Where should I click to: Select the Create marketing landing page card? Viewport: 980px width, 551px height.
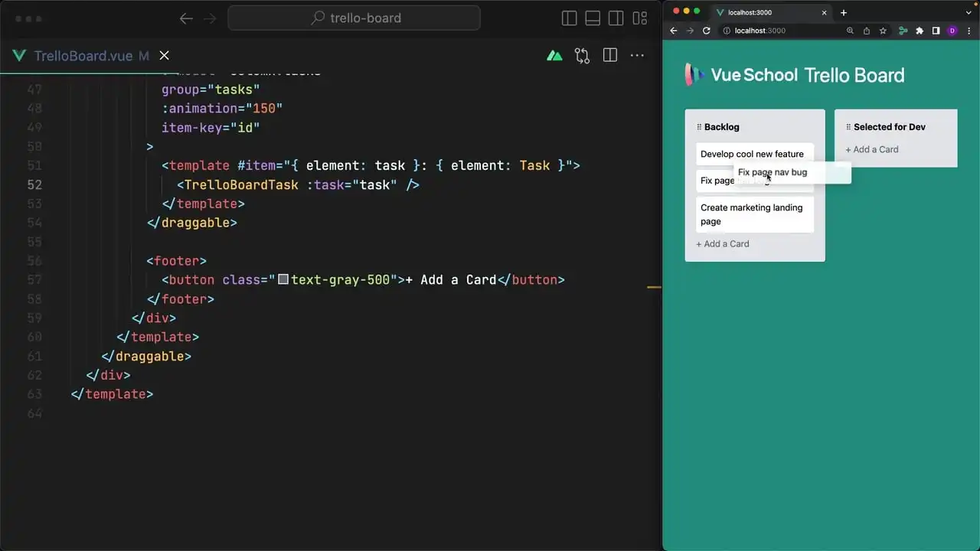click(x=755, y=214)
